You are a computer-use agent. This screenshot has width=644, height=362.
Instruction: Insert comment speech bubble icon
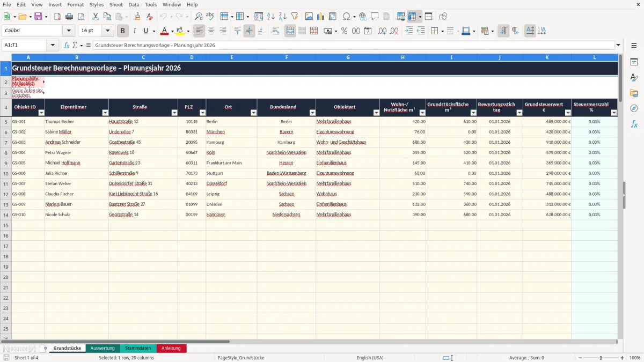pyautogui.click(x=375, y=17)
